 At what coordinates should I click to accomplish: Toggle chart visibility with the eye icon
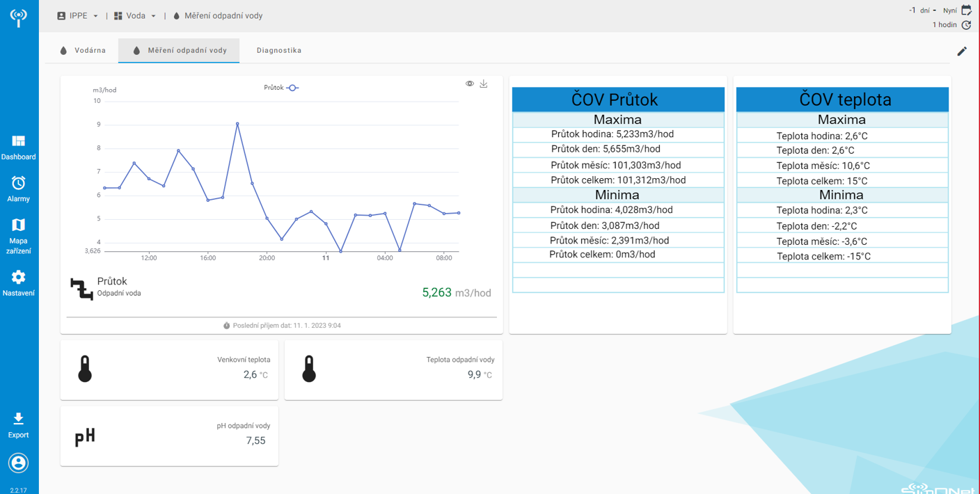tap(470, 83)
